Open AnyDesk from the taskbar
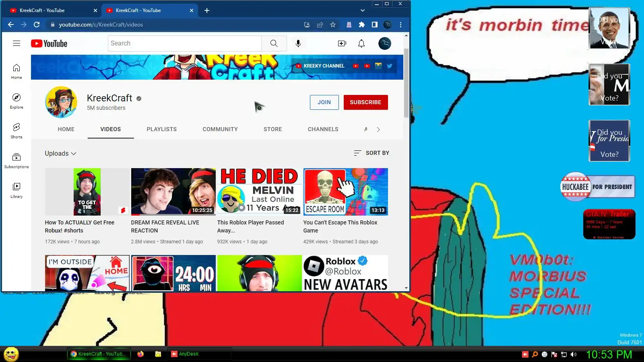 [199, 354]
